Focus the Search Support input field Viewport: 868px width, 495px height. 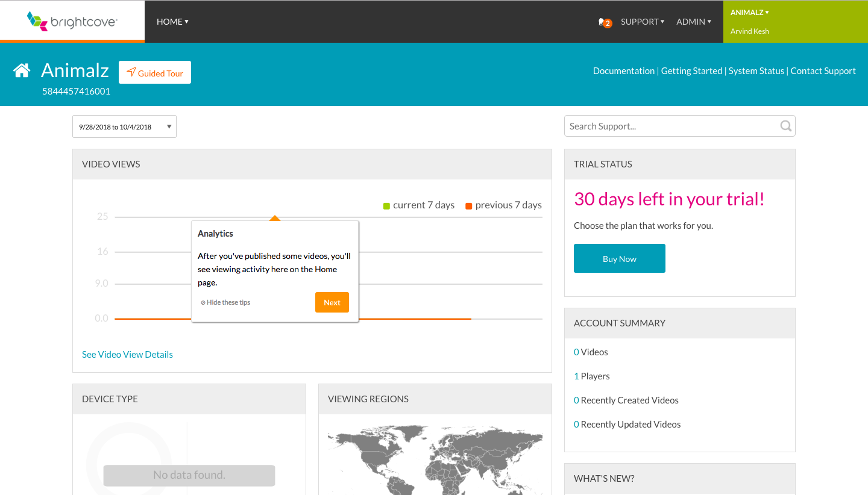pyautogui.click(x=680, y=126)
